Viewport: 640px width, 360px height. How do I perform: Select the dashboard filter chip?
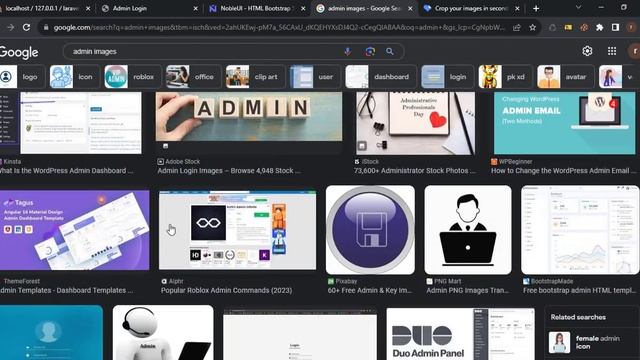tap(381, 77)
